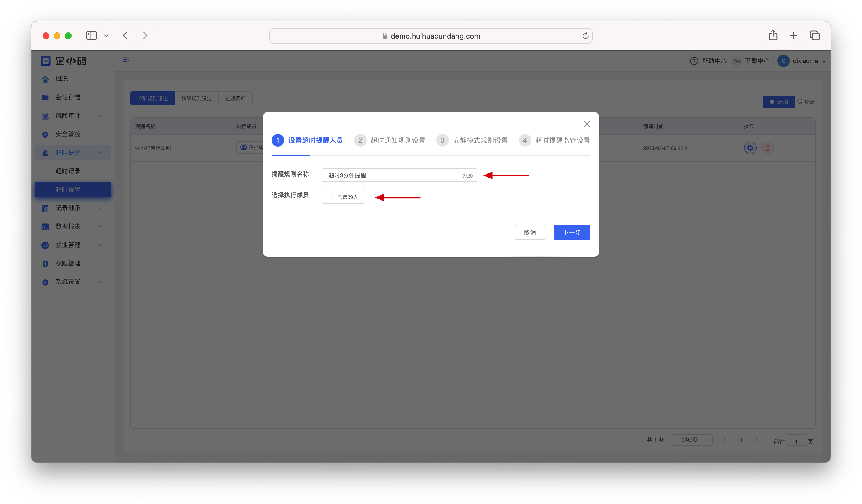Image resolution: width=862 pixels, height=504 pixels.
Task: Open 帮助中心 link
Action: point(714,61)
